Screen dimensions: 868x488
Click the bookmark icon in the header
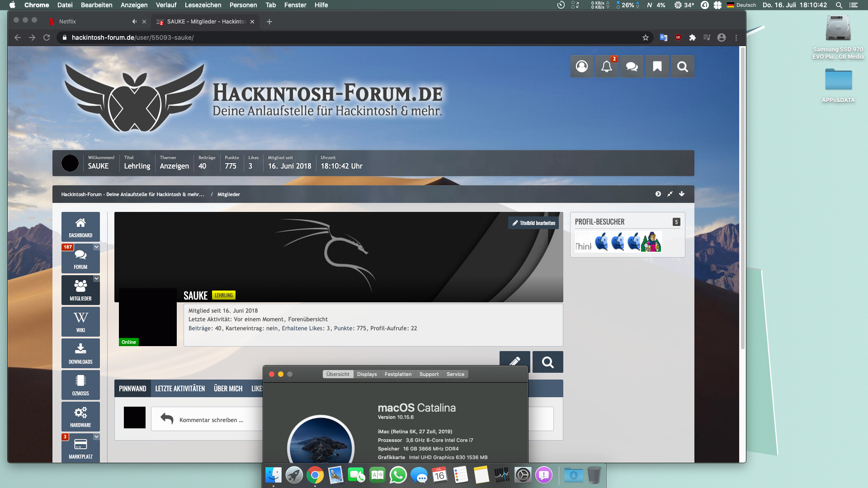click(657, 66)
